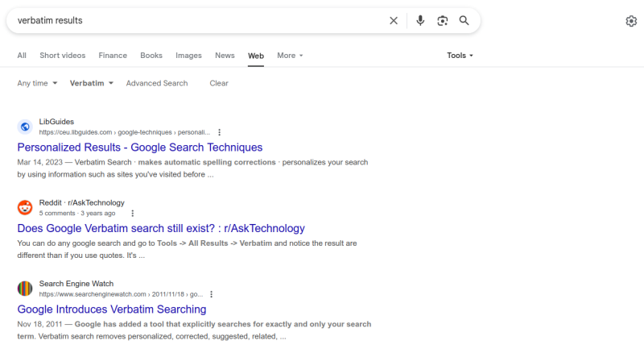Click the Search Engine Watch striped favicon
This screenshot has height=349, width=644.
click(25, 289)
